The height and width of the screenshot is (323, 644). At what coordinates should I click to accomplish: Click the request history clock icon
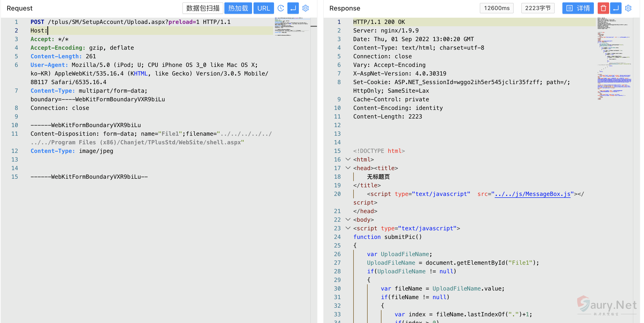[x=280, y=8]
